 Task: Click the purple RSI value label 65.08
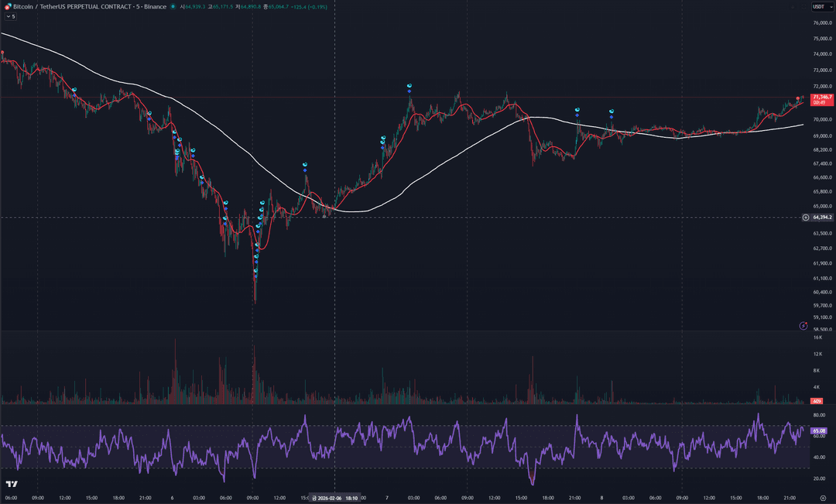pyautogui.click(x=818, y=430)
